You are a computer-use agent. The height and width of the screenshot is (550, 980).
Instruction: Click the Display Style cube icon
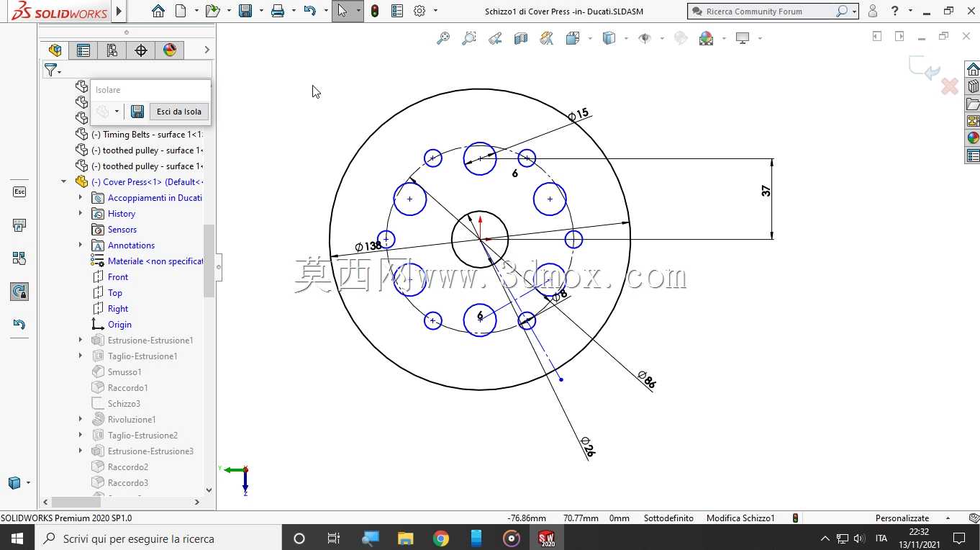click(609, 38)
